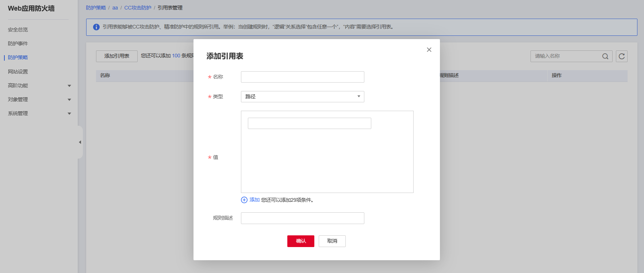644x273 pixels.
Task: Click the 取消 button
Action: [x=332, y=241]
